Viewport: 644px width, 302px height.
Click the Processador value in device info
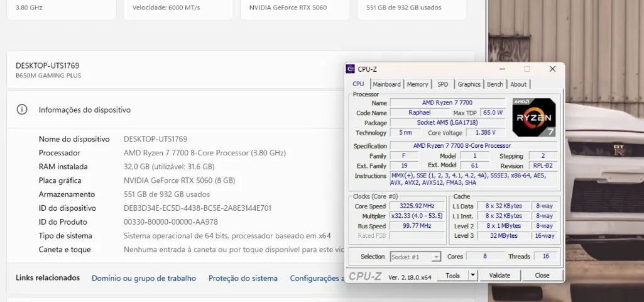(205, 153)
